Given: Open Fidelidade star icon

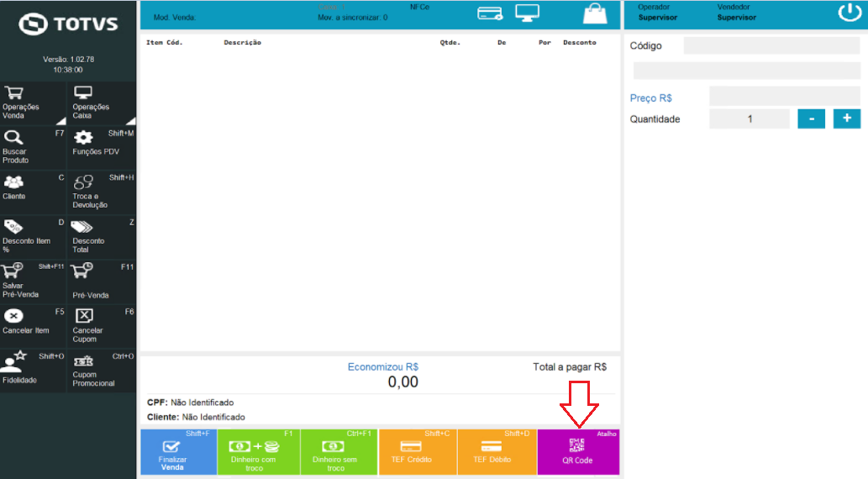Looking at the screenshot, I should tap(13, 361).
